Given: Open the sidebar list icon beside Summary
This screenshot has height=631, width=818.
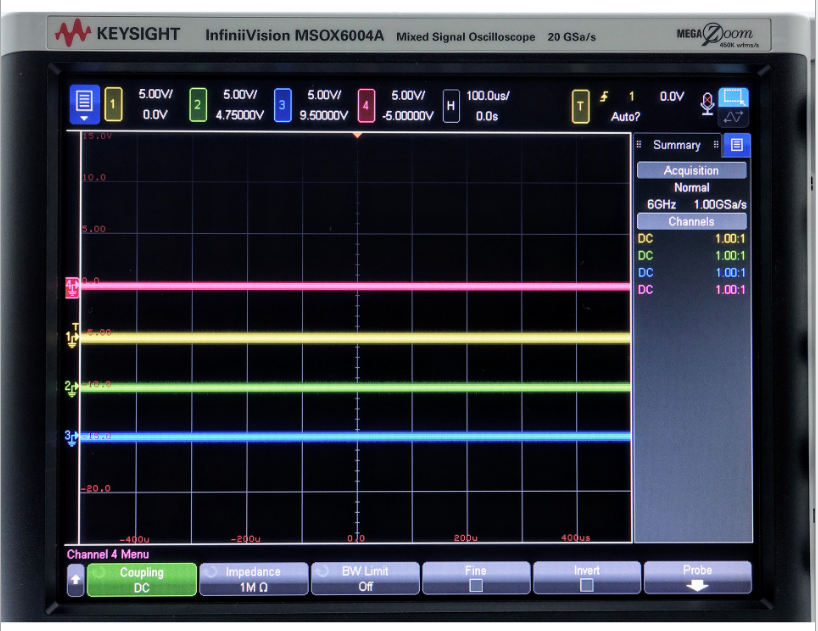Looking at the screenshot, I should click(x=737, y=145).
